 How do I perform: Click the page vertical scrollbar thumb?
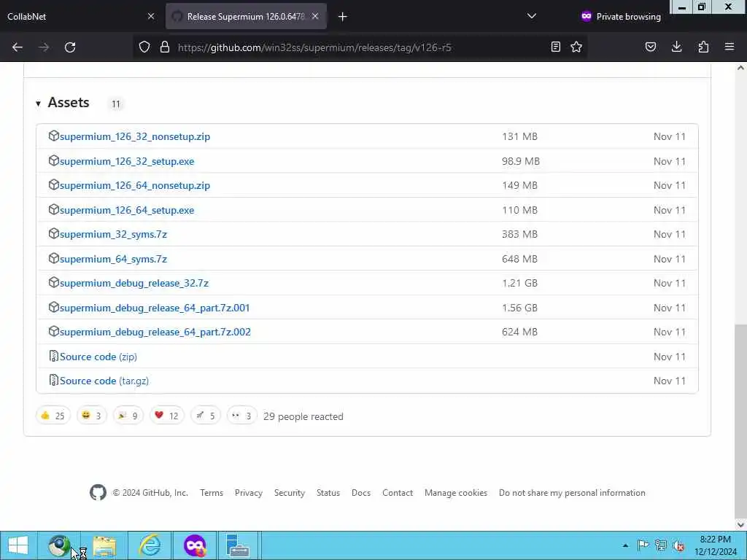pyautogui.click(x=740, y=421)
